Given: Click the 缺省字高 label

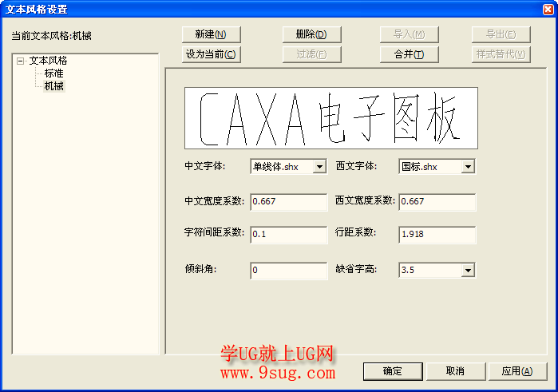Looking at the screenshot, I should (x=356, y=269).
